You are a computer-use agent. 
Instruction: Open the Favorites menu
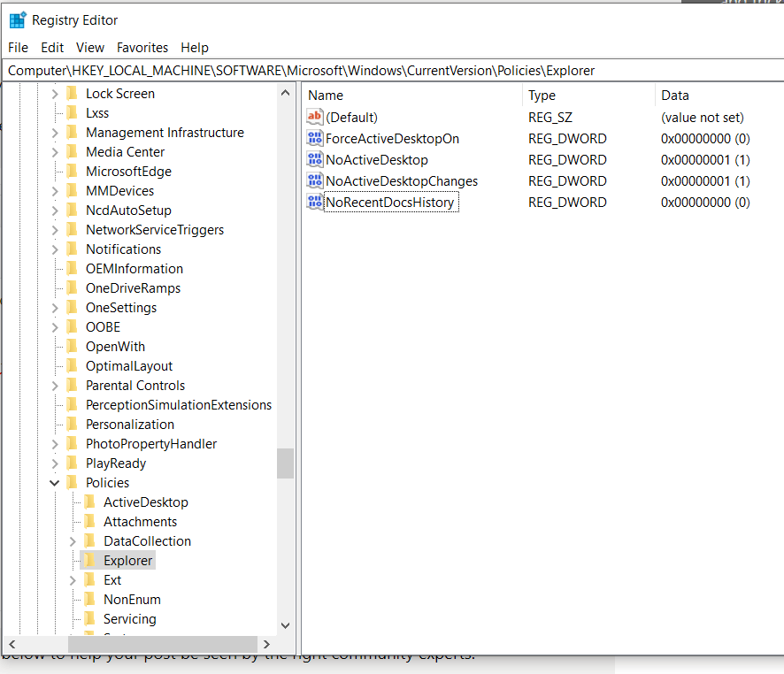pos(142,48)
